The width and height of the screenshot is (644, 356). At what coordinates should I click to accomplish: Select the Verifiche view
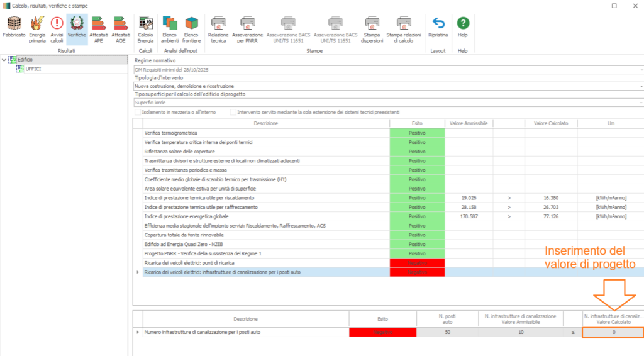point(77,29)
